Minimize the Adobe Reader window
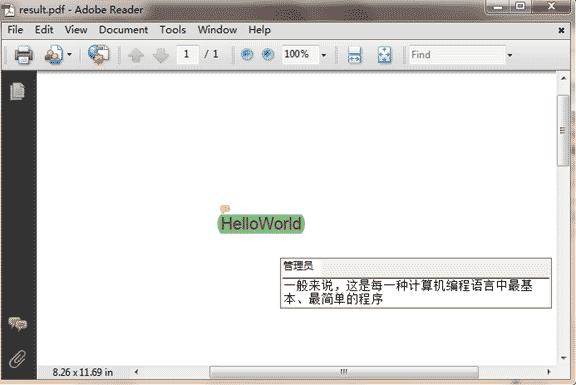576x385 pixels. tap(497, 7)
